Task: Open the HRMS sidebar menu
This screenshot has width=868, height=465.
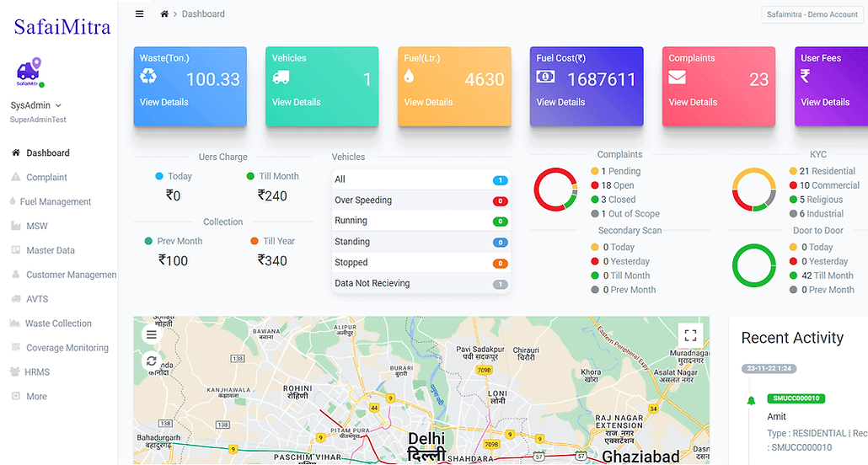Action: [x=37, y=372]
